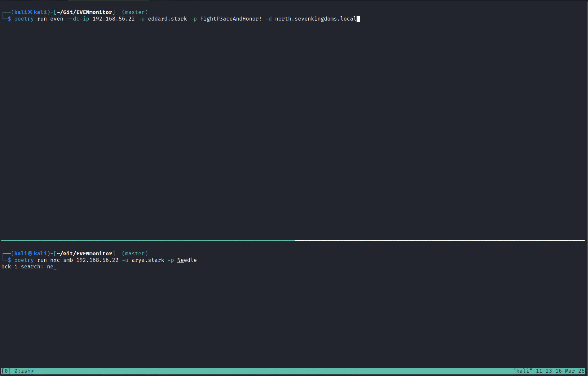Click '(master)' branch label in top pane

[135, 12]
